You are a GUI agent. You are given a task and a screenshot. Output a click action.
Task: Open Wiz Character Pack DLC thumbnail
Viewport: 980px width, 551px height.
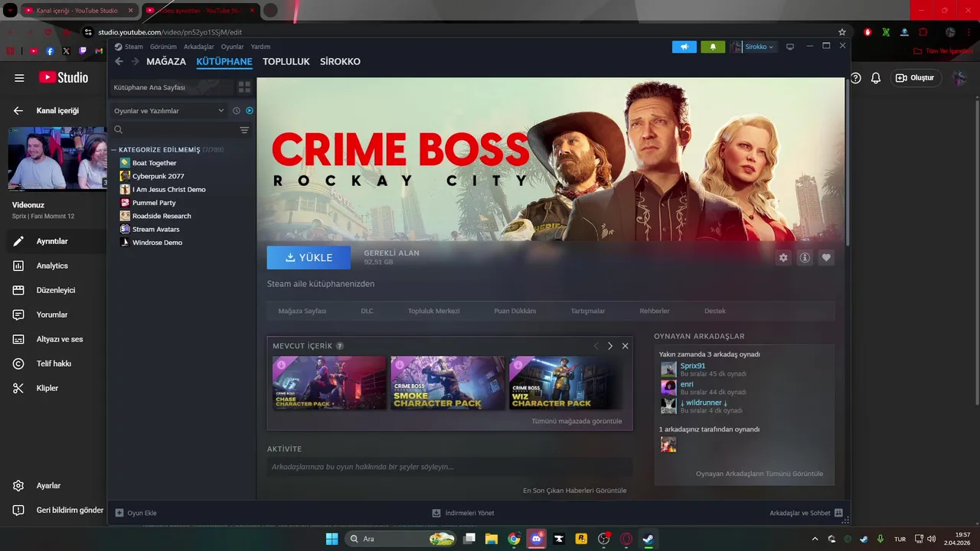pyautogui.click(x=567, y=383)
